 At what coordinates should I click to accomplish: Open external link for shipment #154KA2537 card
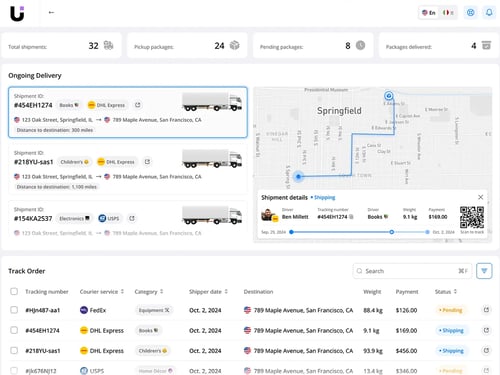coord(132,218)
